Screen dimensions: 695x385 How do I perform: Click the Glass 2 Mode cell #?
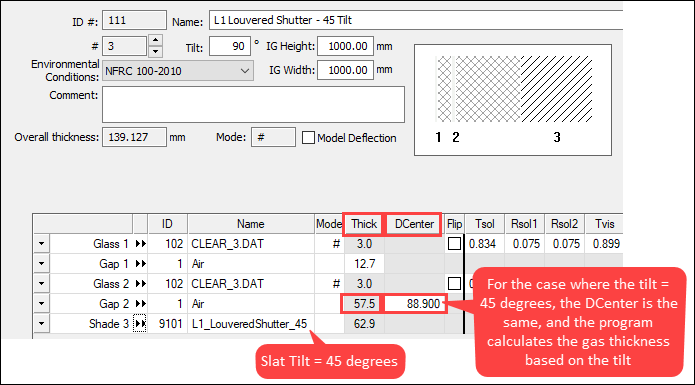tap(329, 284)
